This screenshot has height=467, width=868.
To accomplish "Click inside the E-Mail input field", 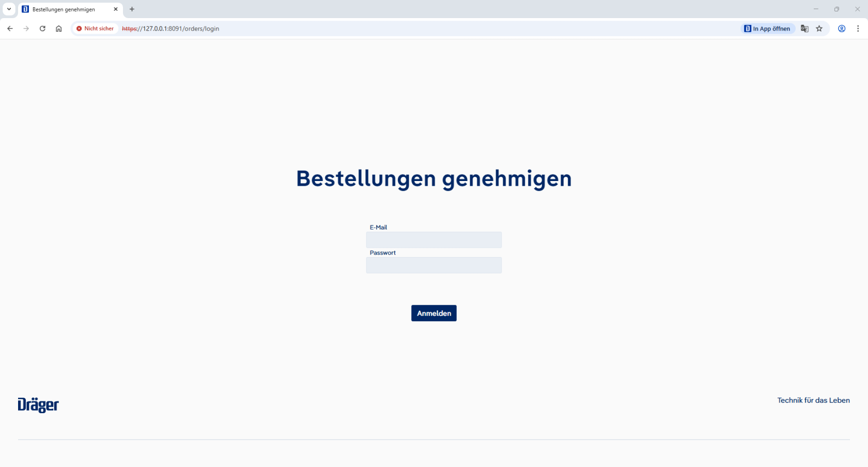I will pos(433,239).
